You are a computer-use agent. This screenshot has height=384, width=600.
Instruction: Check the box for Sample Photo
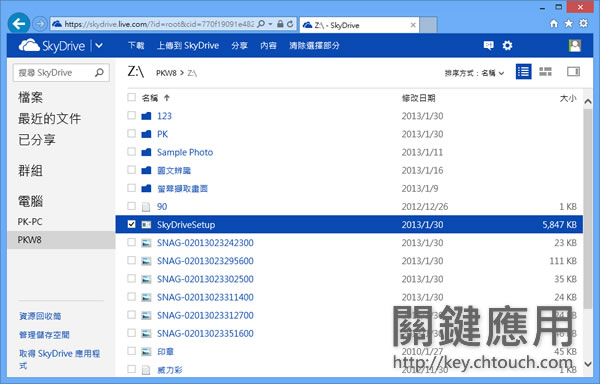click(x=131, y=151)
